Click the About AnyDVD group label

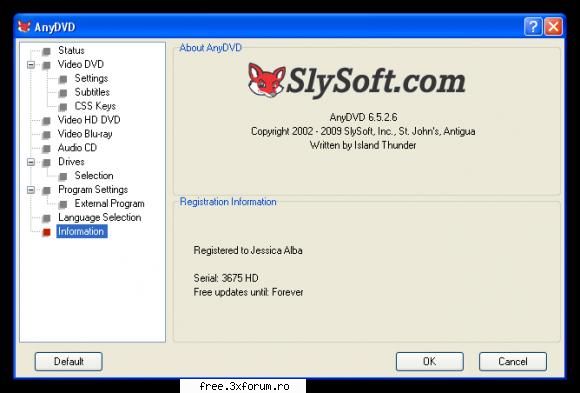210,48
